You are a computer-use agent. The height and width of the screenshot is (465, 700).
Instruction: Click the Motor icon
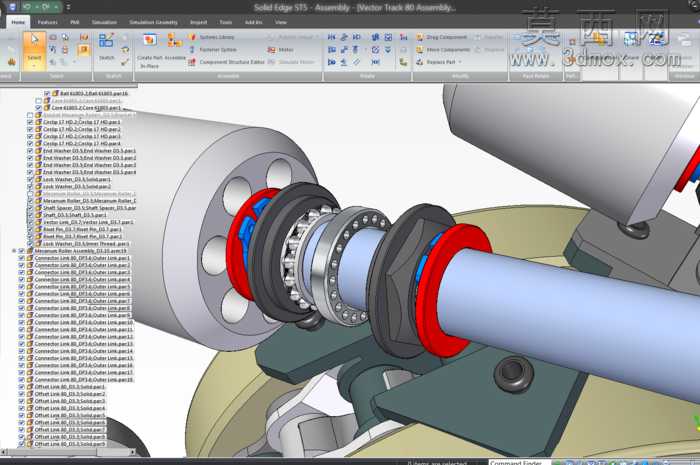click(271, 50)
